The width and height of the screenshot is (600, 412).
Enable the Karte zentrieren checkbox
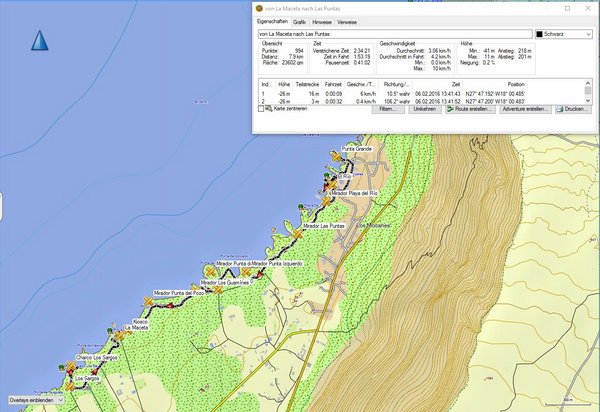(x=261, y=108)
